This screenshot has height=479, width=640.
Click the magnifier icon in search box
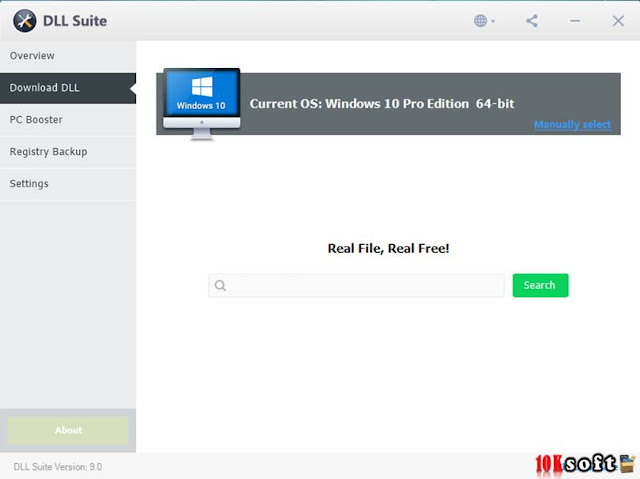[x=220, y=285]
